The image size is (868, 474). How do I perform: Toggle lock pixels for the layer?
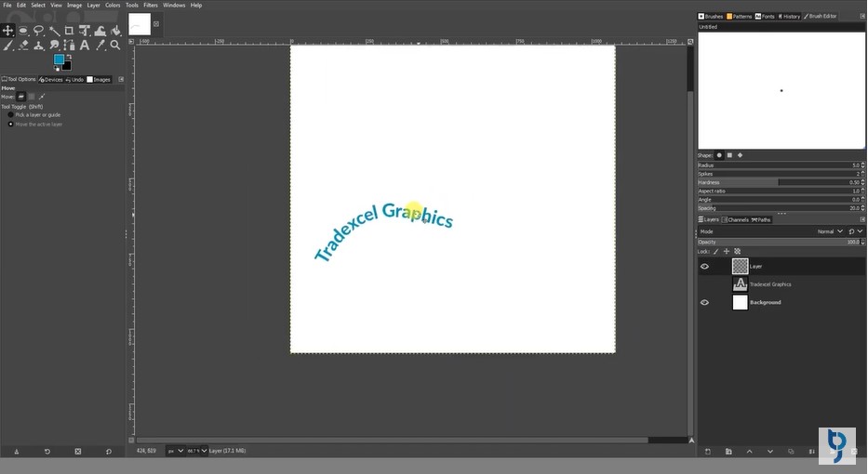[x=715, y=251]
